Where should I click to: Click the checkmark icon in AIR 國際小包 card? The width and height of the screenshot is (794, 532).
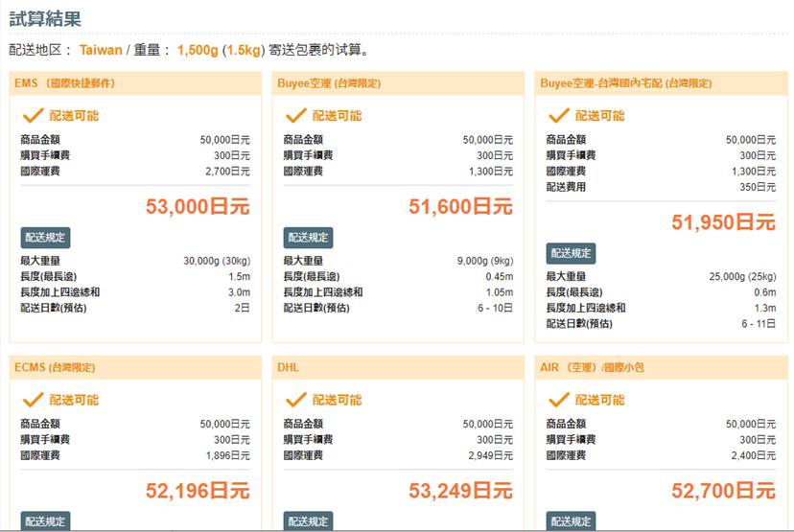pyautogui.click(x=558, y=400)
